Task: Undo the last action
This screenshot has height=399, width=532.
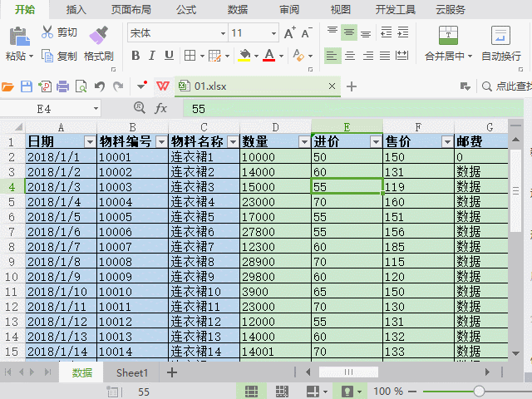Action: click(x=100, y=86)
